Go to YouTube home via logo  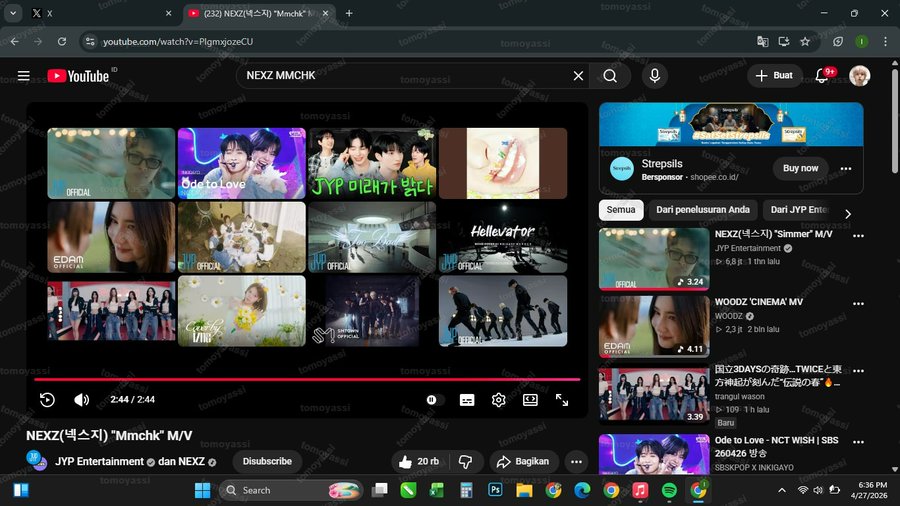pyautogui.click(x=78, y=76)
